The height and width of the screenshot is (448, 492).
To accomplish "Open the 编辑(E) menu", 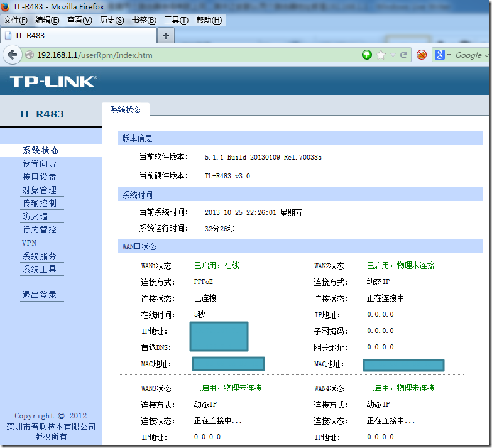I will (x=47, y=20).
